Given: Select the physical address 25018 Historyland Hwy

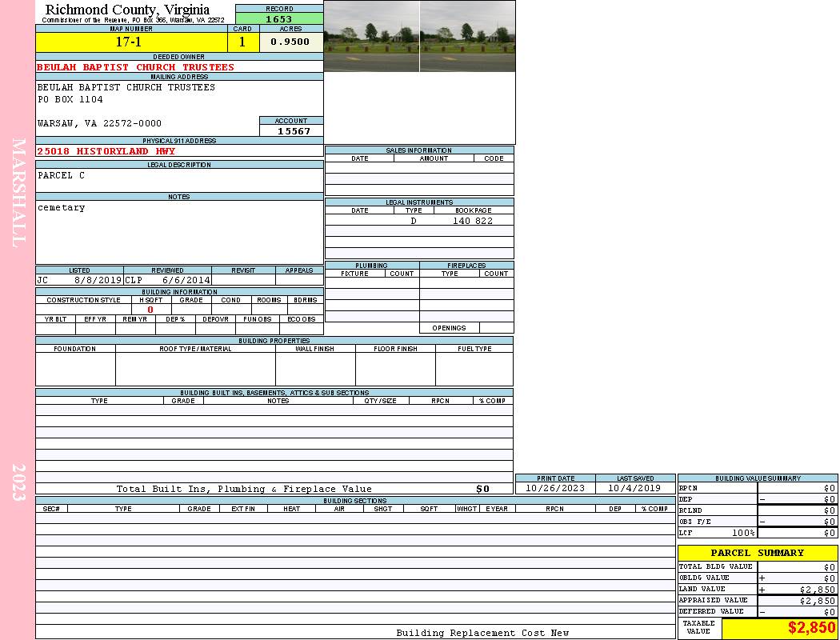Looking at the screenshot, I should pyautogui.click(x=106, y=151).
